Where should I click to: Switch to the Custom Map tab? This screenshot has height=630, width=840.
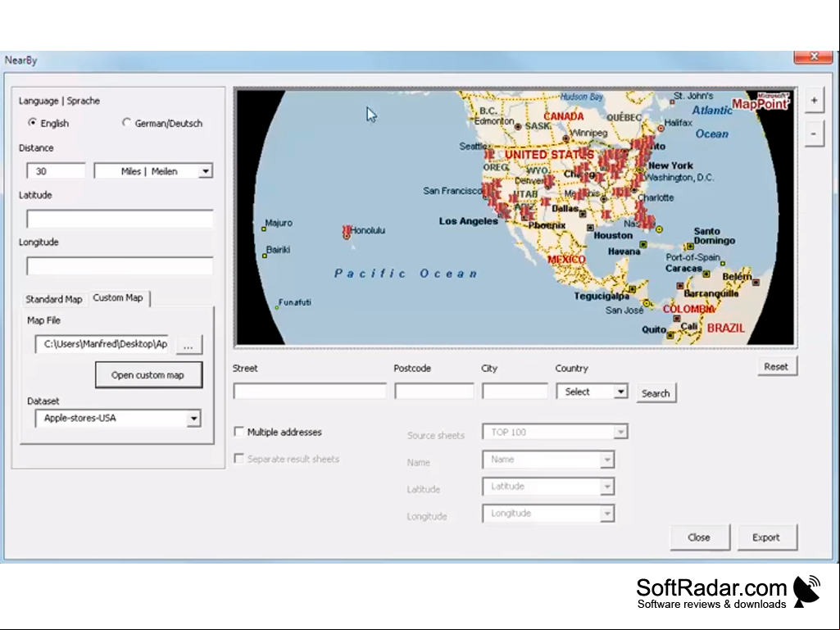point(118,297)
